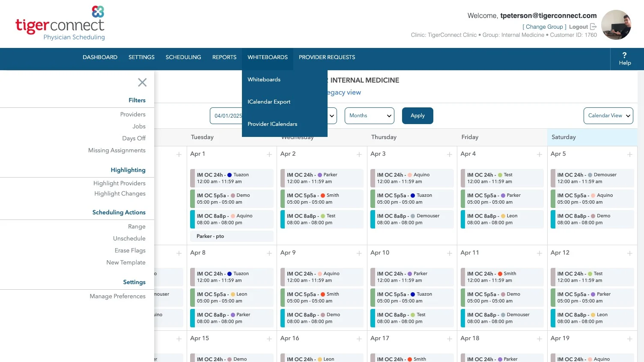Add an assignment on Apr 1
Viewport: 644px width, 362px height.
click(x=269, y=154)
